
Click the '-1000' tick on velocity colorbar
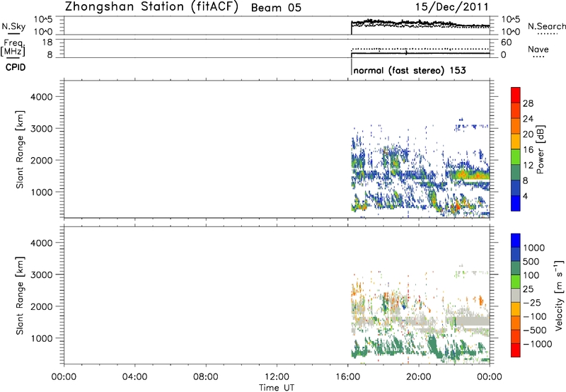[538, 344]
